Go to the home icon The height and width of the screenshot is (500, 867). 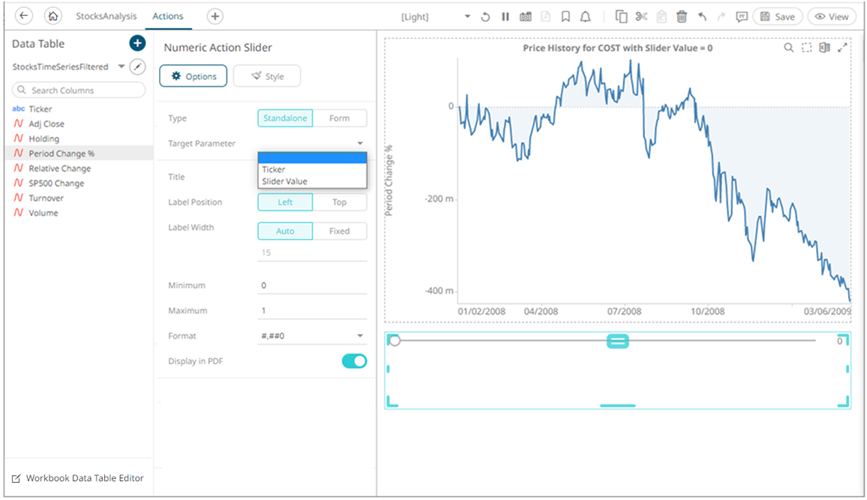(53, 16)
